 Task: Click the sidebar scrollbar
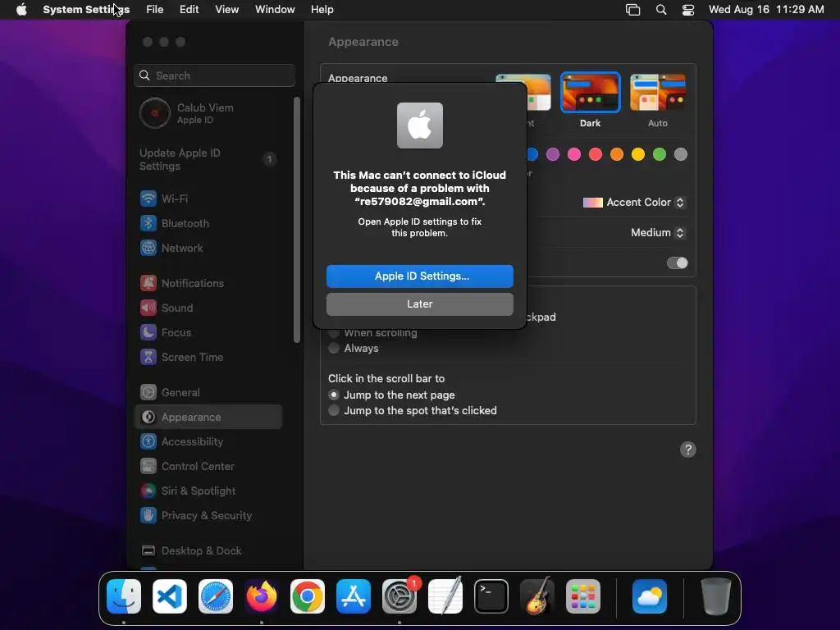click(297, 220)
